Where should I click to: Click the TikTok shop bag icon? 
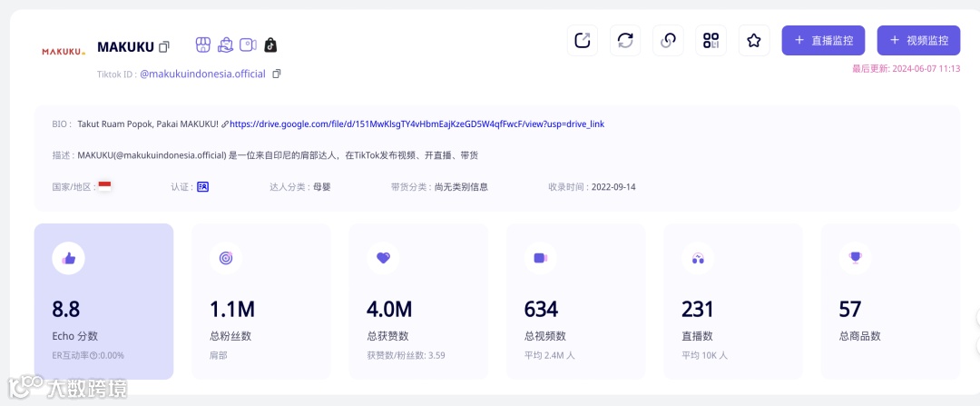pos(270,45)
